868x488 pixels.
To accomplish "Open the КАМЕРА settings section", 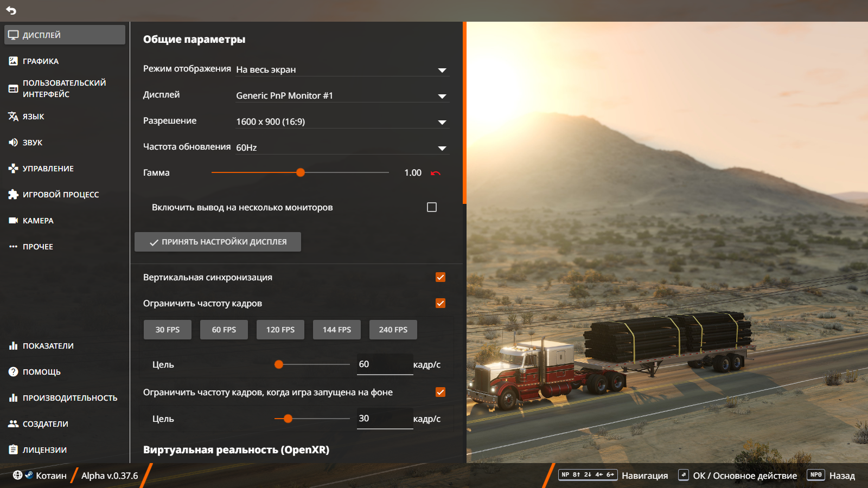I will tap(65, 220).
